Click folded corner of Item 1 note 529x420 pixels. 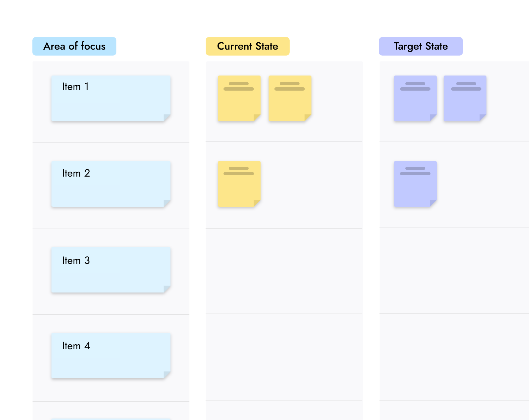point(167,118)
